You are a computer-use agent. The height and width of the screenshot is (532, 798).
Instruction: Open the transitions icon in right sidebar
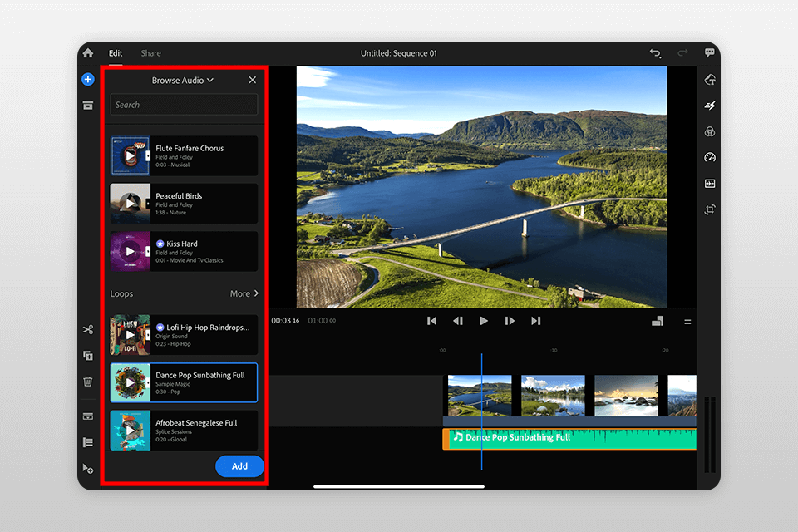point(710,183)
